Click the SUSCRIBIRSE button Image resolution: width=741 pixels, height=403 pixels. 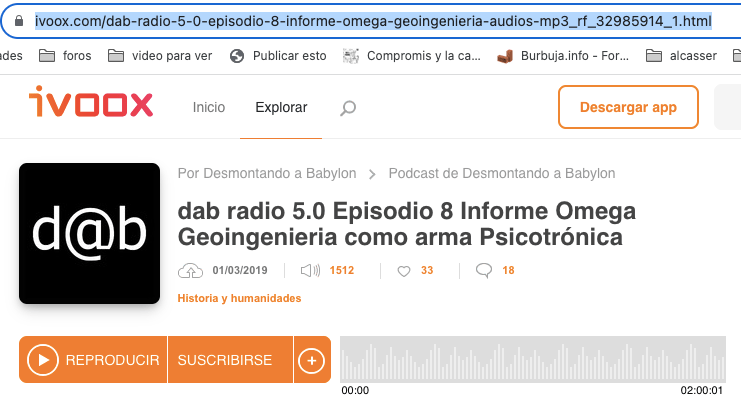[224, 360]
